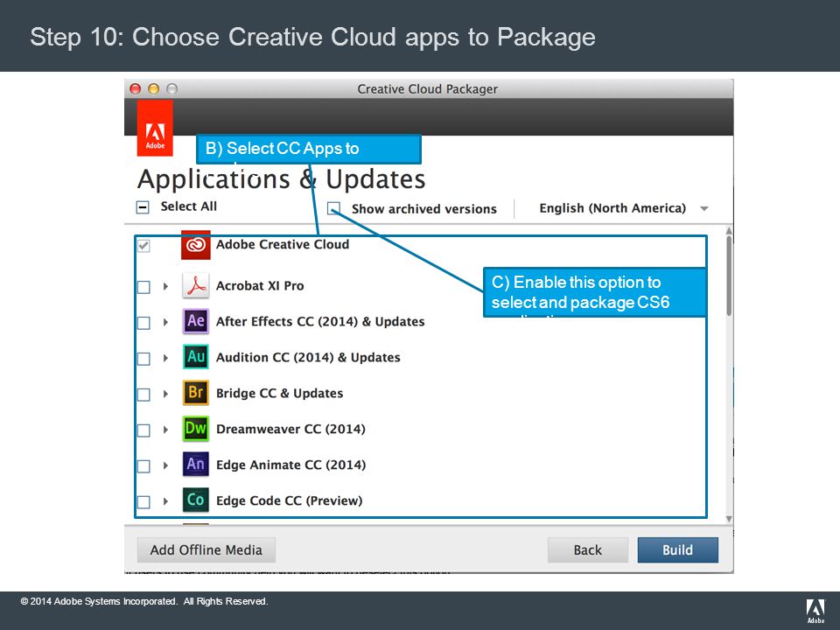Viewport: 840px width, 630px height.
Task: Click the Audition Au icon
Action: 195,357
